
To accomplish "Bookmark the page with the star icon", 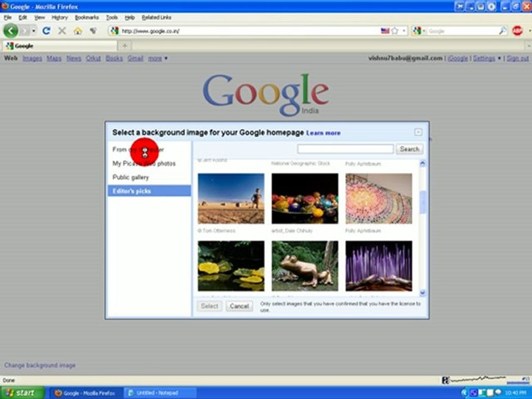I will click(x=395, y=31).
